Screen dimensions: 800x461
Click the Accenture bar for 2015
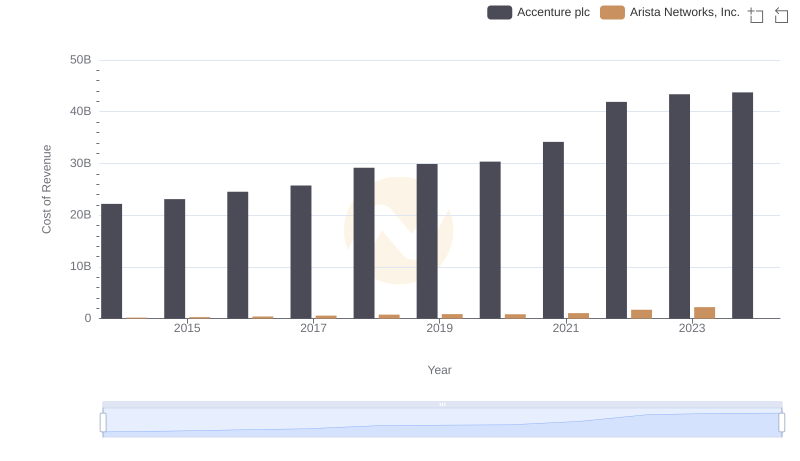click(174, 259)
